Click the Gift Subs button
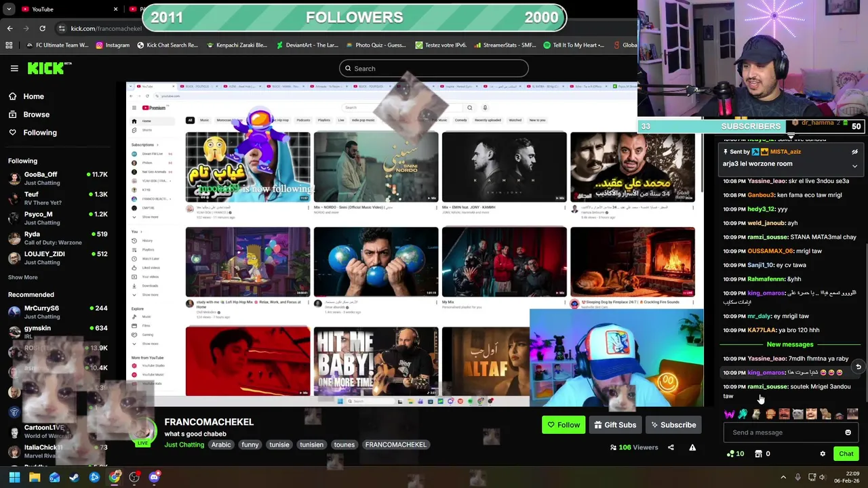 coord(615,425)
